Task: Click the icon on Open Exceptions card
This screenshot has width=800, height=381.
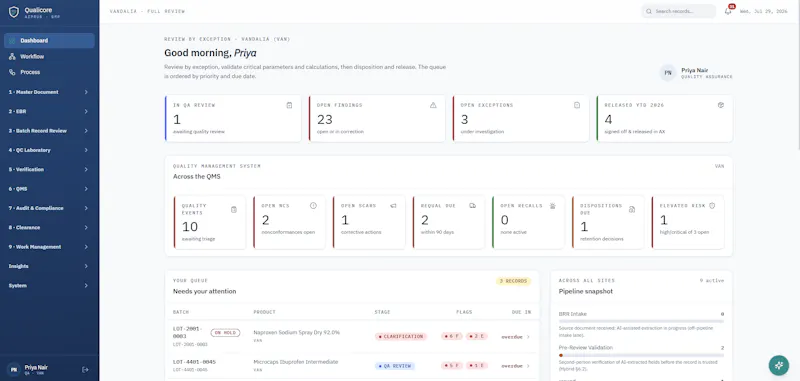Action: 577,105
